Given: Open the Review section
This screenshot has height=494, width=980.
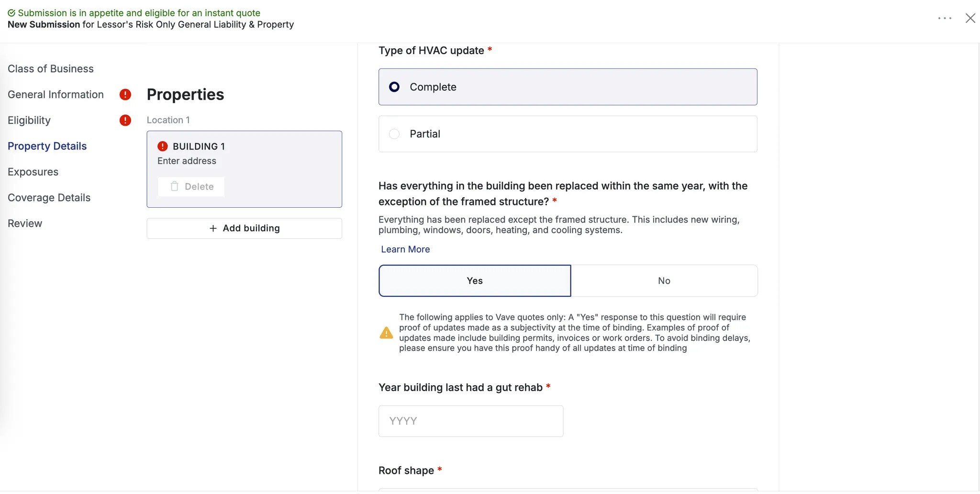Looking at the screenshot, I should tap(25, 224).
